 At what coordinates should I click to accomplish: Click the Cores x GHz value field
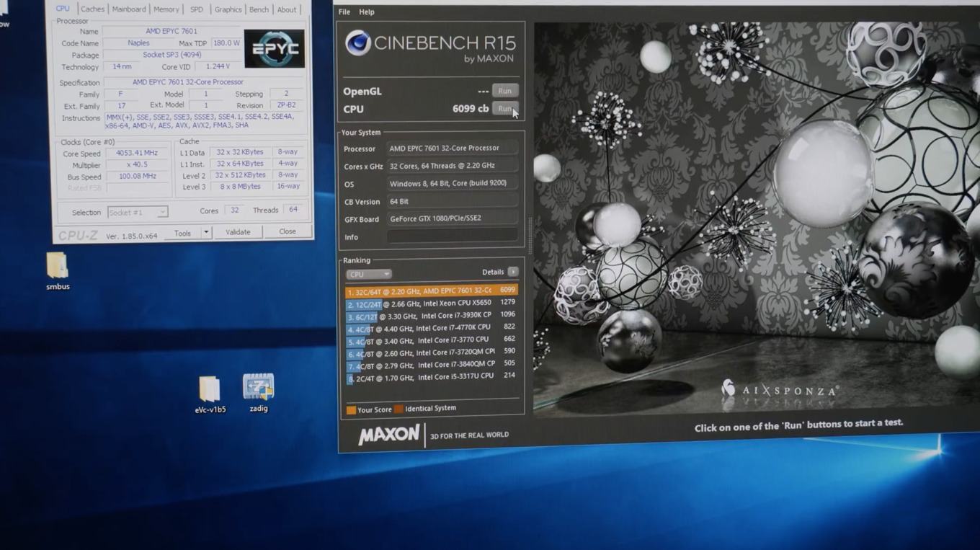[x=453, y=166]
